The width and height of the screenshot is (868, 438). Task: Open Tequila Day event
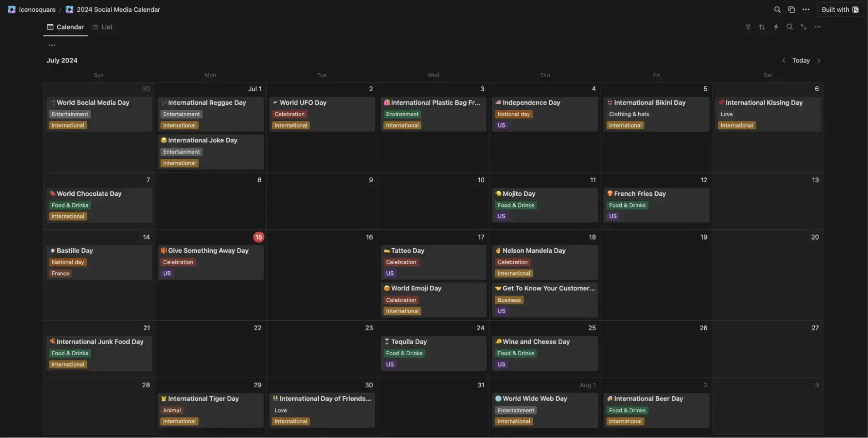coord(433,353)
